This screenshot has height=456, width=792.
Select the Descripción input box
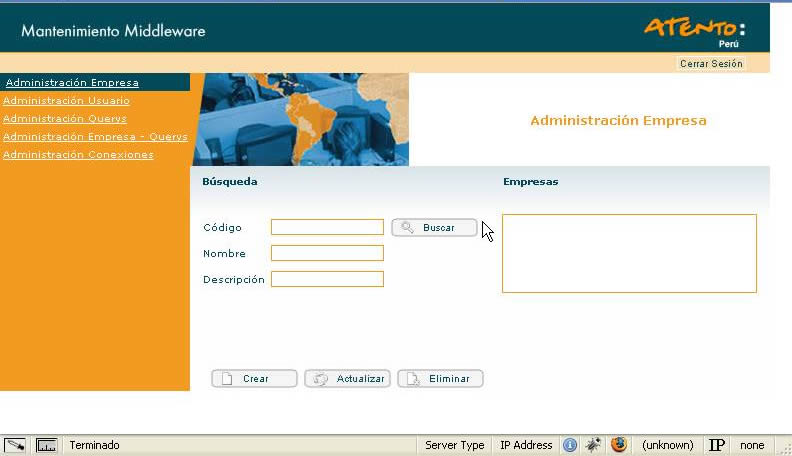coord(327,279)
